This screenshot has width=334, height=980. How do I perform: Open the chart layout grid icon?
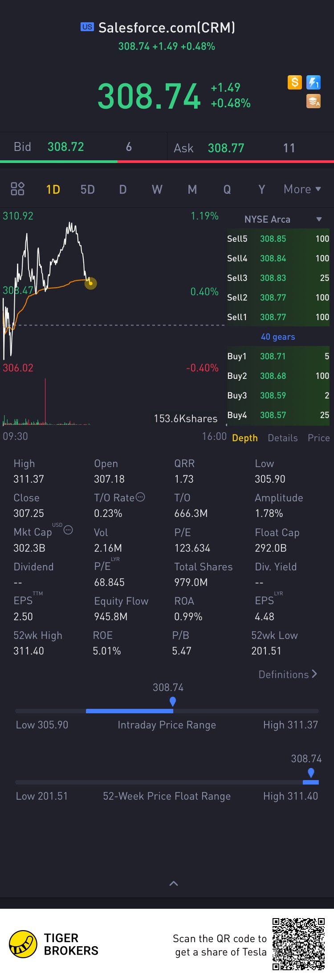tap(17, 189)
